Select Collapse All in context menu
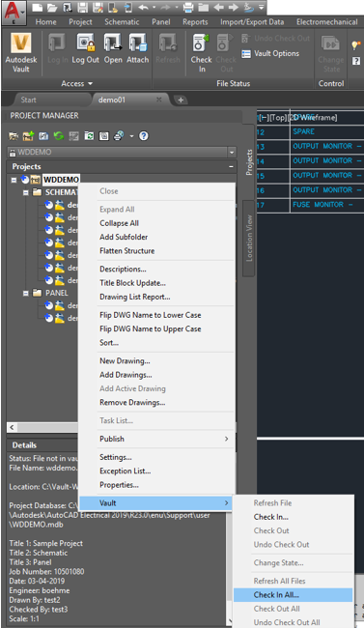The height and width of the screenshot is (628, 364). 120,223
